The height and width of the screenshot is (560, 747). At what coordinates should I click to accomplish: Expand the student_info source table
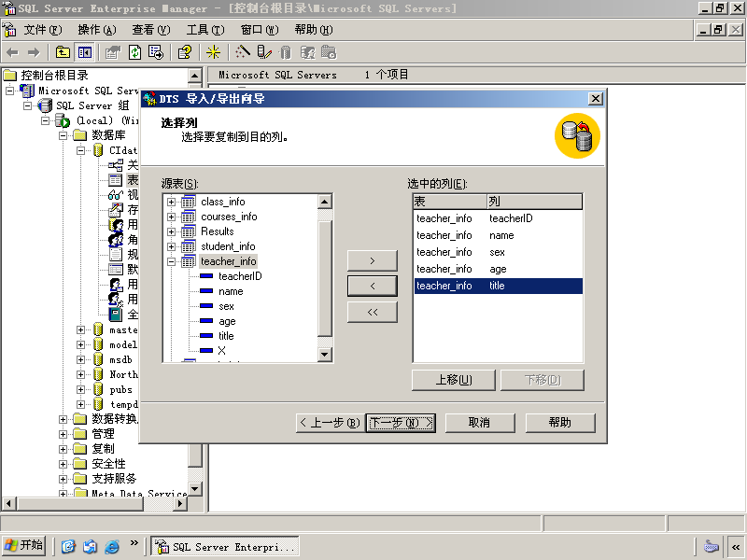click(171, 246)
